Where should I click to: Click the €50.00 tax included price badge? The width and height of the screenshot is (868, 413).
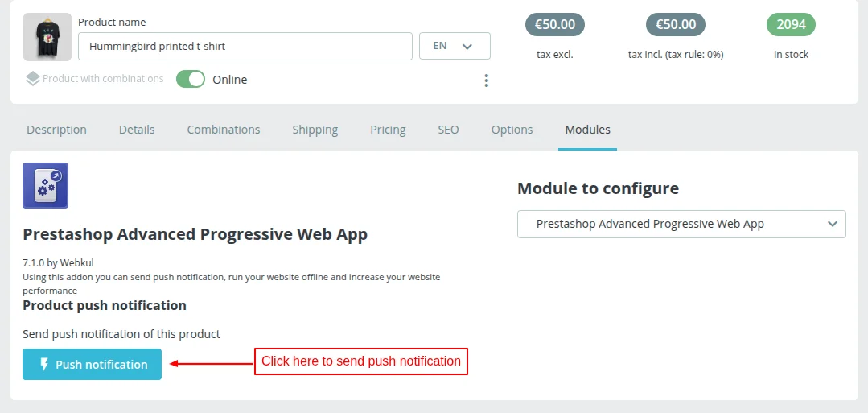point(676,24)
